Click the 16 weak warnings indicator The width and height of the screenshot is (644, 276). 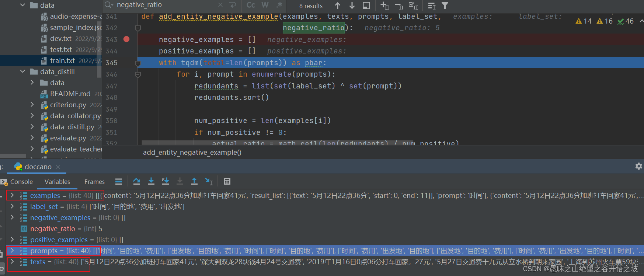point(605,21)
